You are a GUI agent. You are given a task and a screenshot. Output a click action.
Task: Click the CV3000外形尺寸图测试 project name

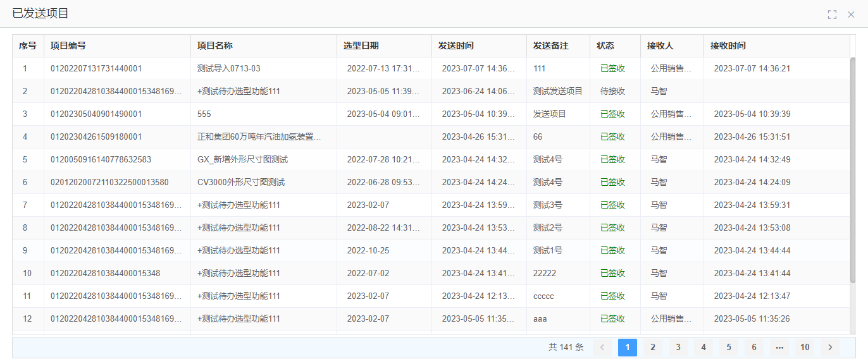point(241,183)
